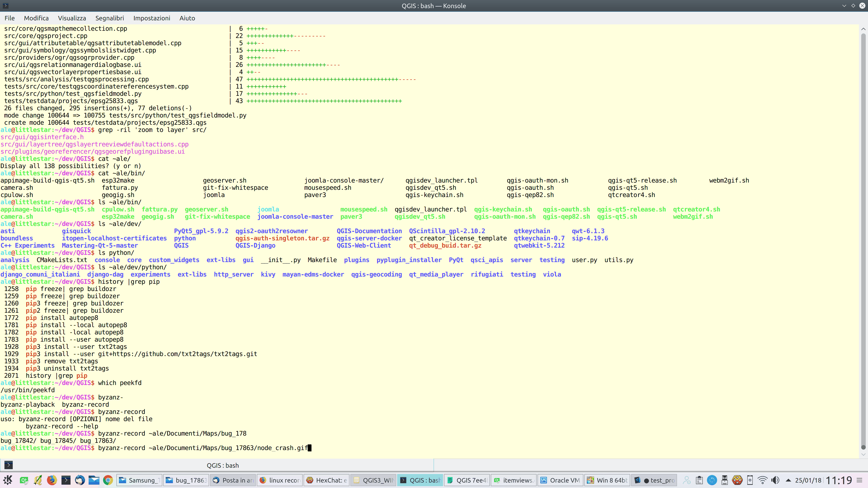Select the 'QGIS : bash' taskbar entry
This screenshot has height=488, width=868.
(x=420, y=480)
